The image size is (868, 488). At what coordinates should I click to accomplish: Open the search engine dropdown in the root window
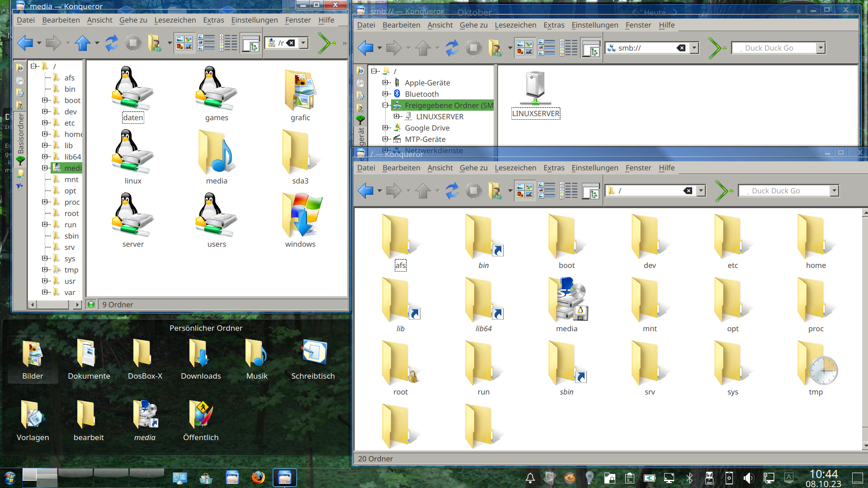point(834,191)
